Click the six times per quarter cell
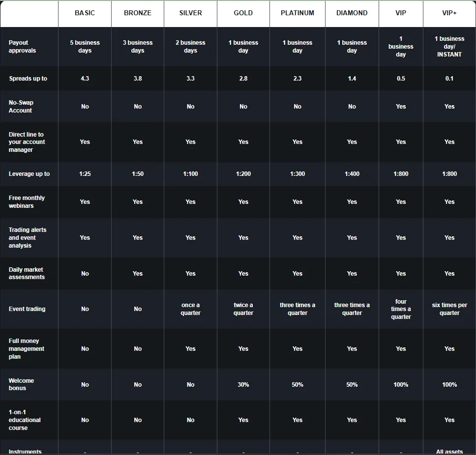This screenshot has height=455, width=476. coord(449,309)
